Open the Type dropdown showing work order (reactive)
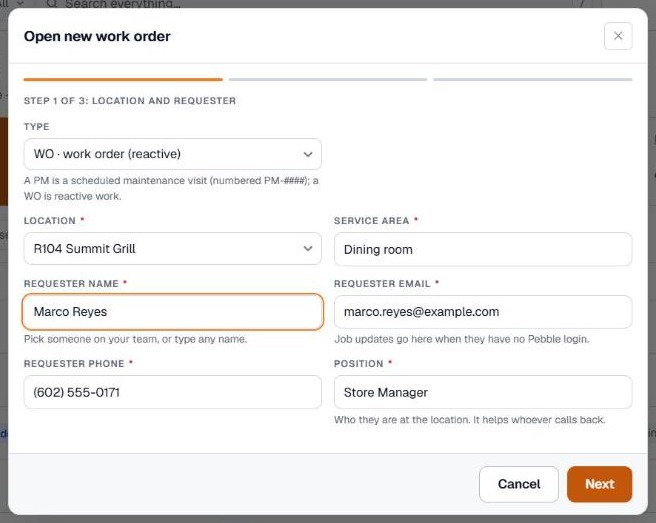The image size is (656, 523). pos(172,154)
